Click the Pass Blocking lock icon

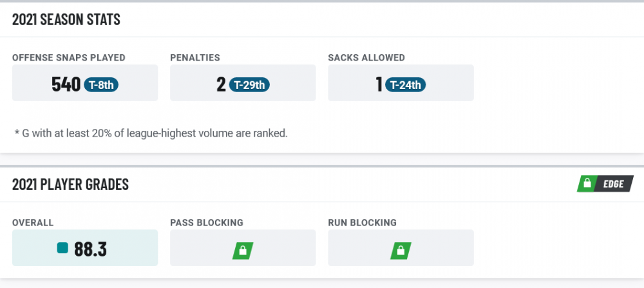coord(243,251)
